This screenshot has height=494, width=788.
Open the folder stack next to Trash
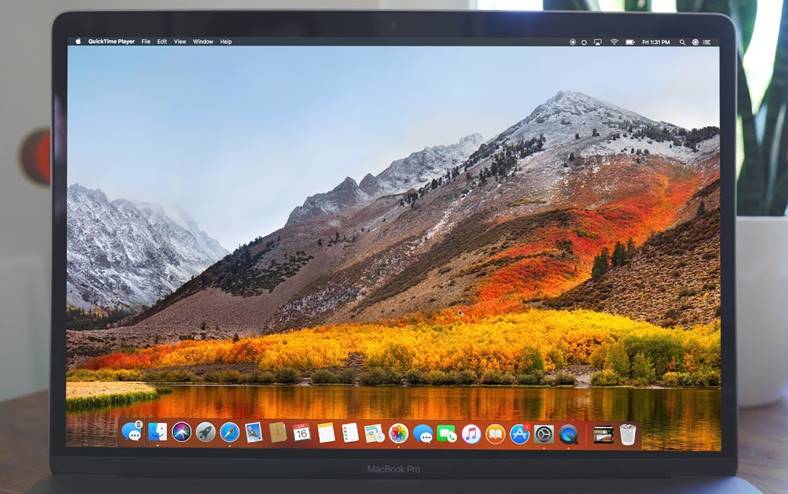tap(603, 434)
